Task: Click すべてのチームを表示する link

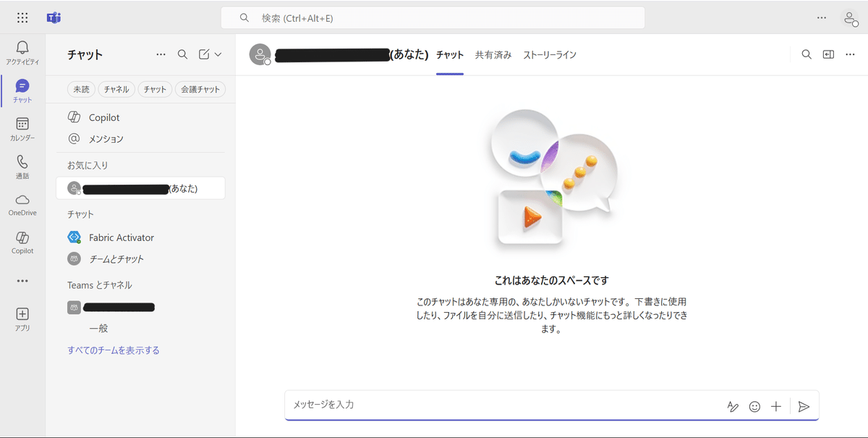Action: 114,350
